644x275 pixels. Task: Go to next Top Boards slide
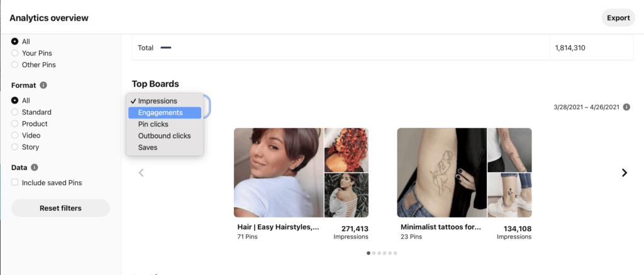point(625,173)
